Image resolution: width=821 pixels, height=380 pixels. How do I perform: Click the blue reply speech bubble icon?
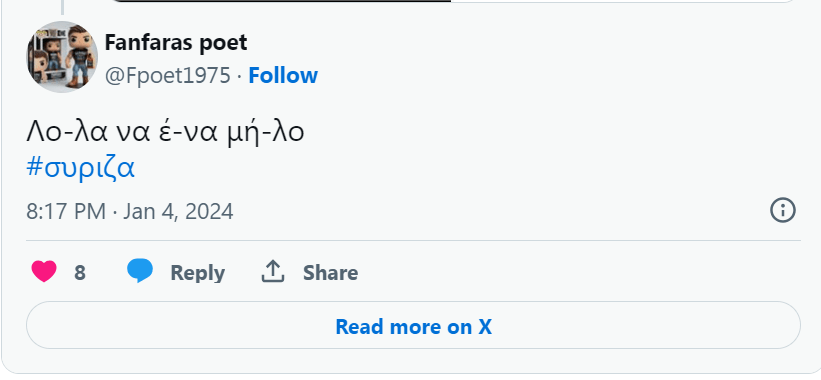click(x=140, y=271)
